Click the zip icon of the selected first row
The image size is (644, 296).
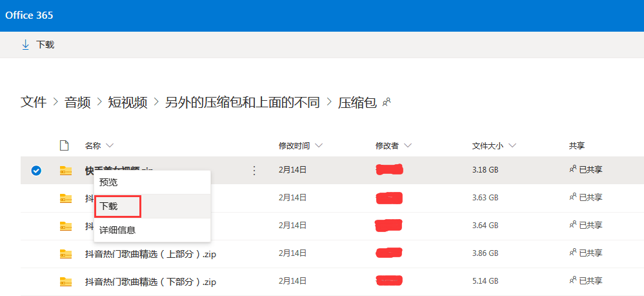pyautogui.click(x=66, y=171)
